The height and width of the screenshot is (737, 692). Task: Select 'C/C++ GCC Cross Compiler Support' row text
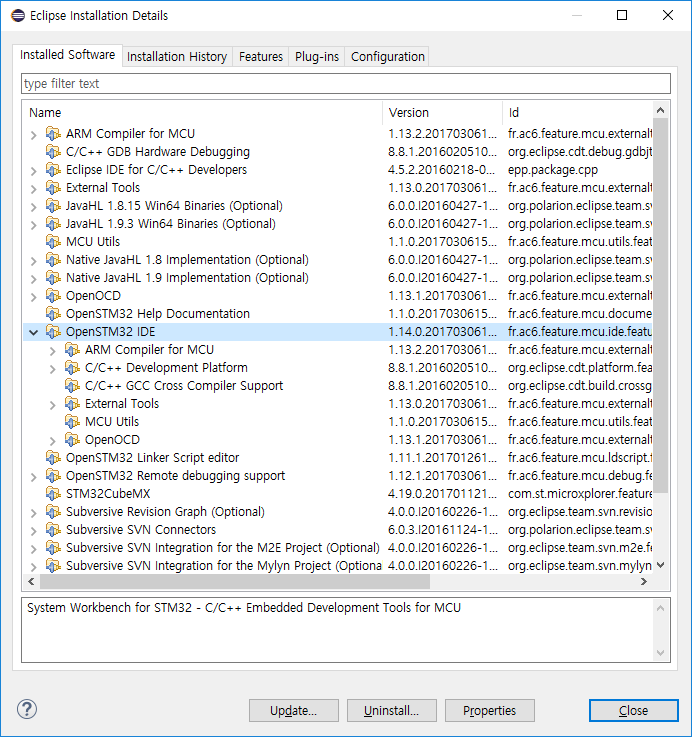tap(184, 386)
